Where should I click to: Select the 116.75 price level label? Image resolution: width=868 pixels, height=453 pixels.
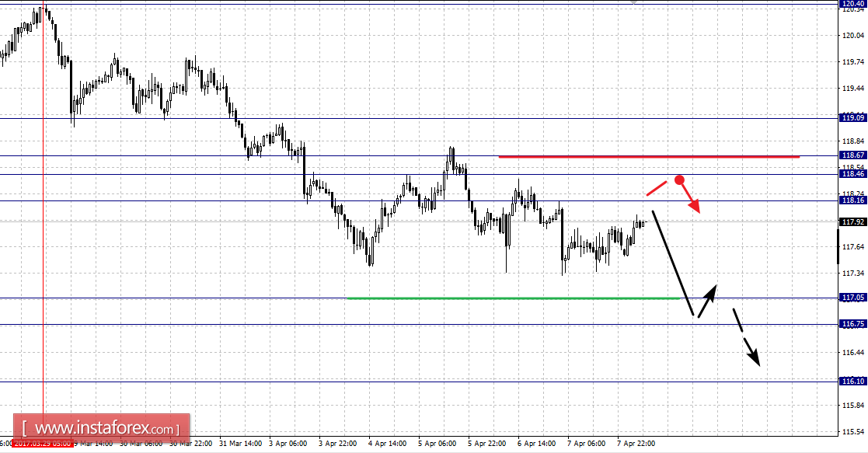tap(853, 323)
